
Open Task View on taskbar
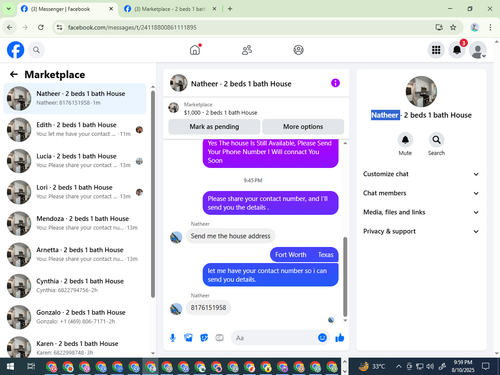coord(31,367)
